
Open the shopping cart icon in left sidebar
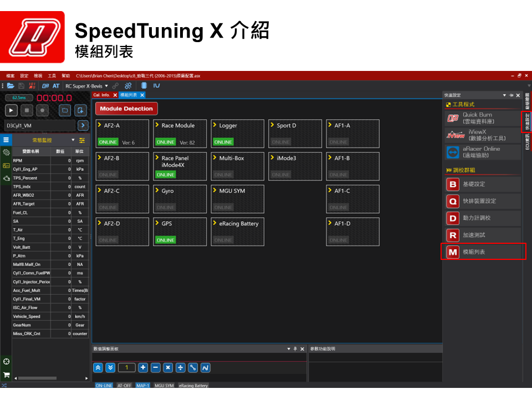(x=6, y=375)
